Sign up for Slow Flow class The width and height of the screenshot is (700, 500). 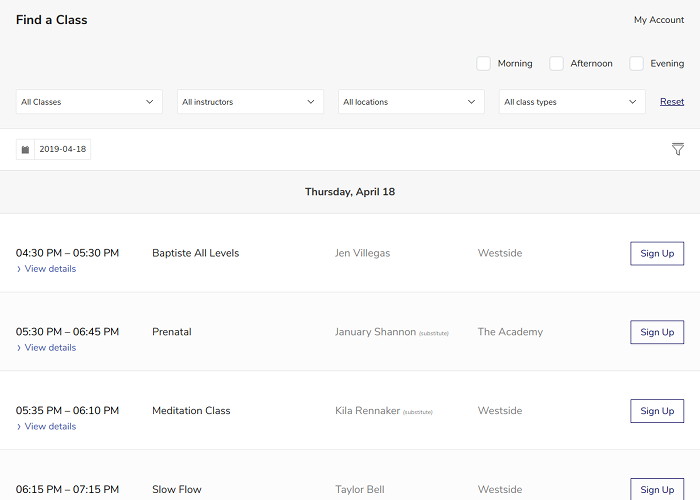[657, 489]
